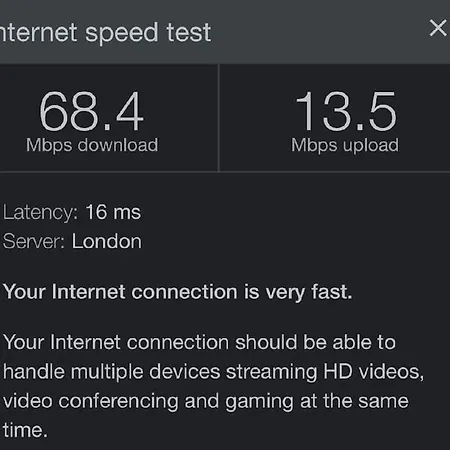Screen dimensions: 450x450
Task: Click the 'handle multiple devices streaming HD videos' line
Action: tap(213, 372)
